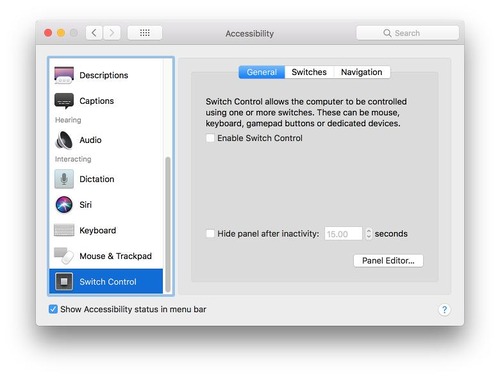Screen dimensions: 500x377
Task: Click the sidebar vertical scrollbar
Action: point(168,224)
